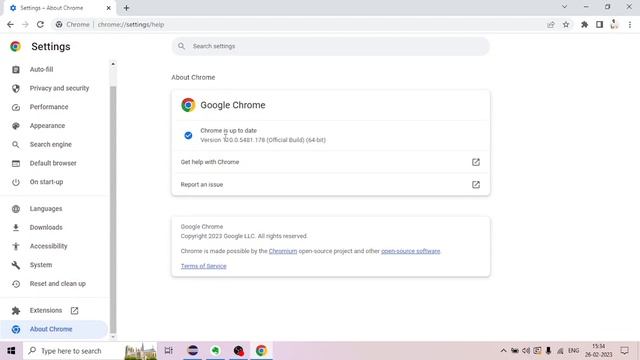Open a new tab with the plus button
This screenshot has width=640, height=360.
[126, 8]
